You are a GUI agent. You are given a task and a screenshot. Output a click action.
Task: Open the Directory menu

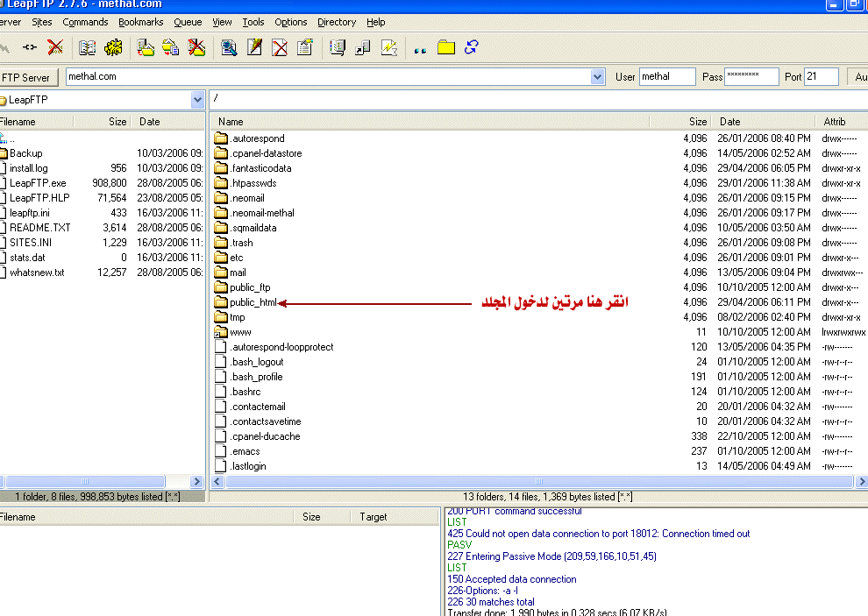click(x=336, y=22)
